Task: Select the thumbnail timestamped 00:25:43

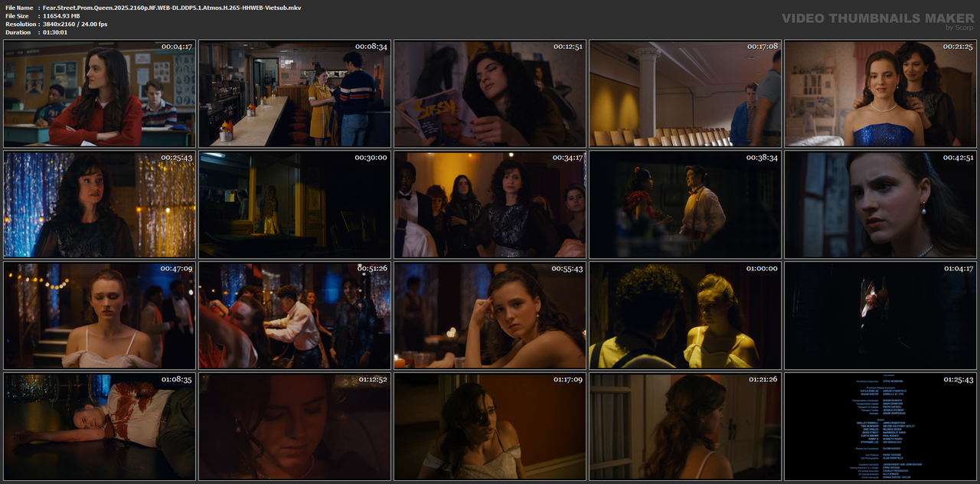Action: coord(100,204)
